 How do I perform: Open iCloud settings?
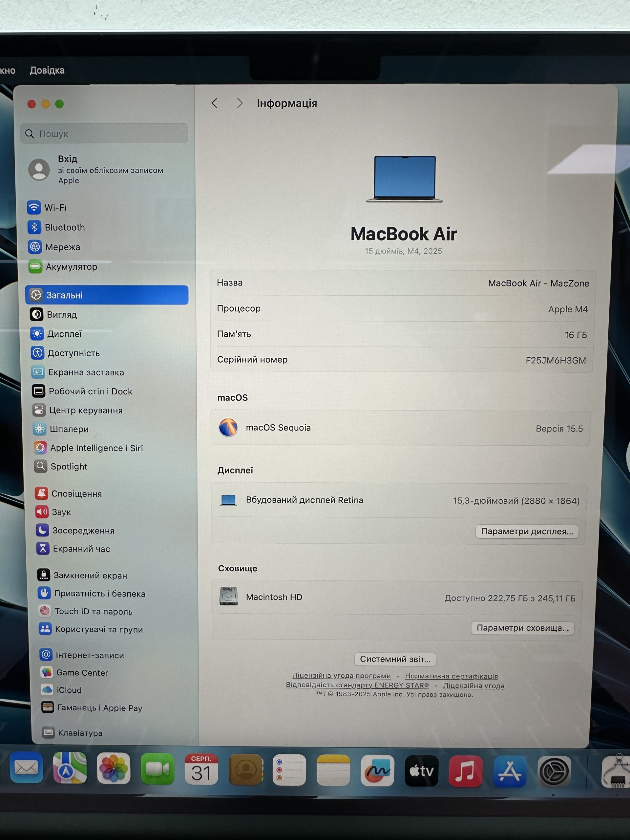pos(61,690)
